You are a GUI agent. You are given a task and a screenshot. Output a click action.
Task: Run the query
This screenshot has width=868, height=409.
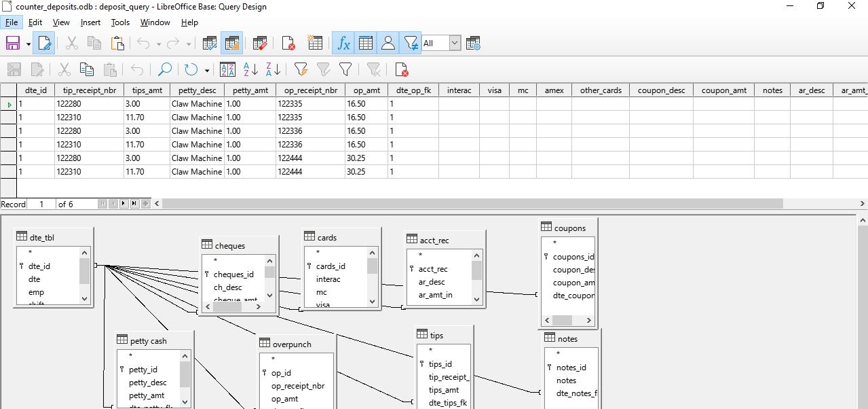click(x=210, y=43)
